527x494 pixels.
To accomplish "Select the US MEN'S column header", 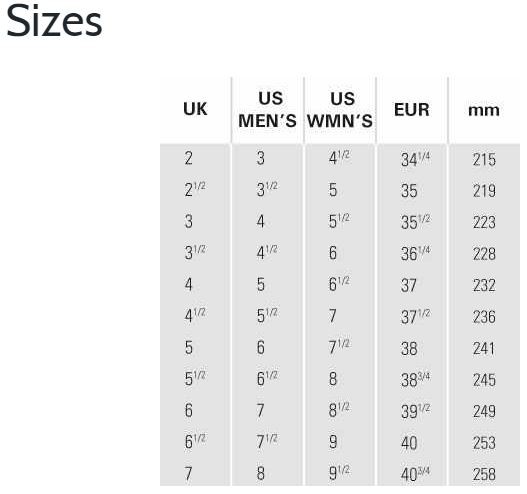I will click(x=268, y=110).
